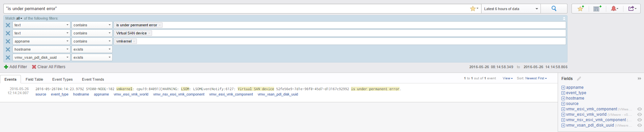Click the 'source' field link under the event
The width and height of the screenshot is (644, 132).
41,95
